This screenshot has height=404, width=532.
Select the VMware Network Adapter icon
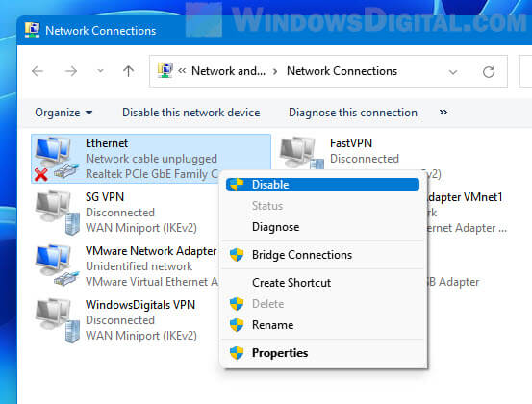point(57,265)
